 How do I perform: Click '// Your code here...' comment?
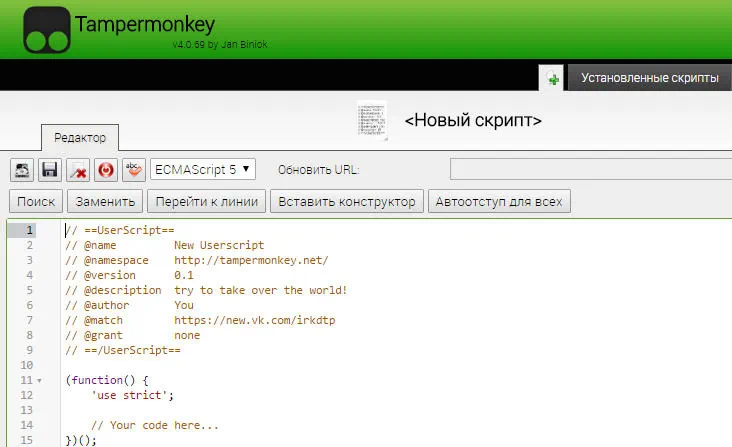155,425
